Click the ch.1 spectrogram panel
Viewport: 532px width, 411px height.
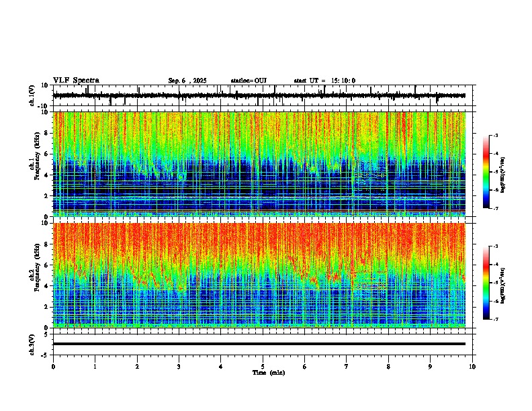pyautogui.click(x=259, y=164)
